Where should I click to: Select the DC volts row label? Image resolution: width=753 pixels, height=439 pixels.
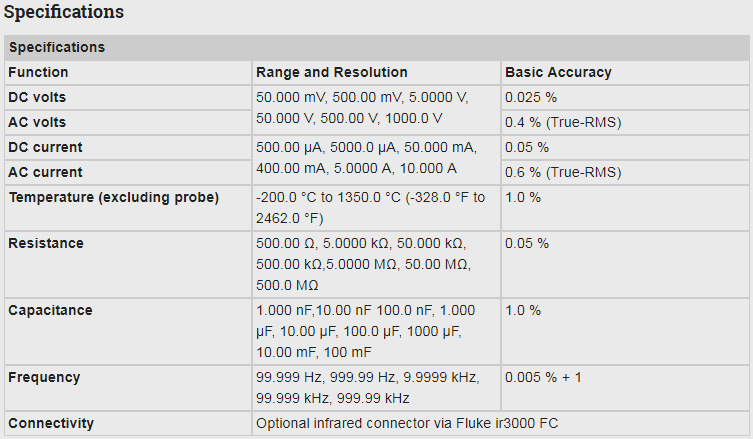click(37, 98)
